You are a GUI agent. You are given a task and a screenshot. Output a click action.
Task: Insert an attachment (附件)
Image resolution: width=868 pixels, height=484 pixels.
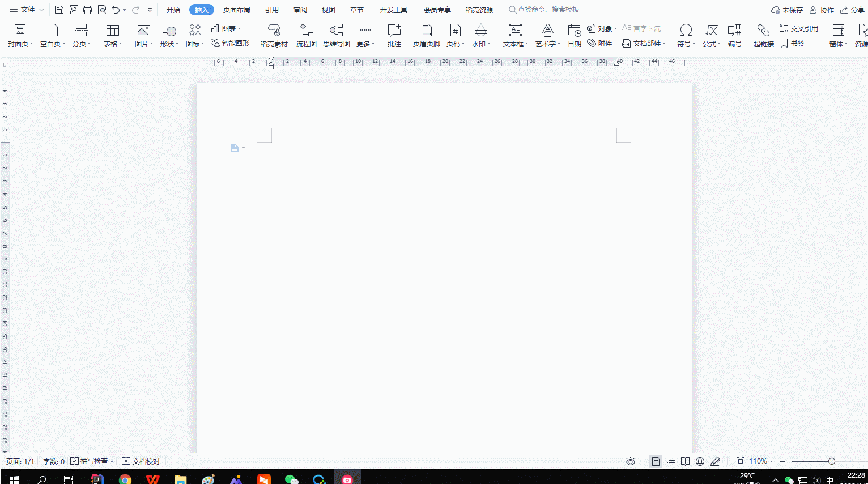[599, 43]
